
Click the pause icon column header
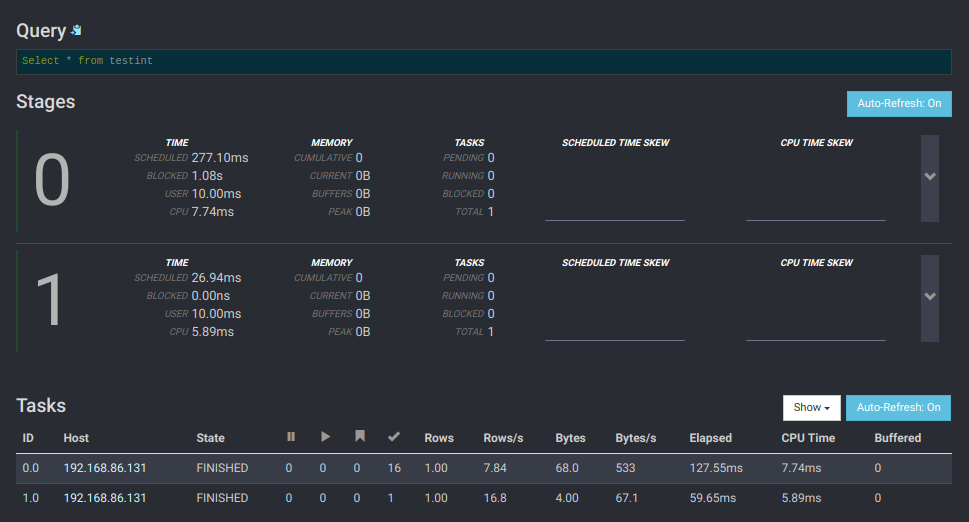point(291,437)
